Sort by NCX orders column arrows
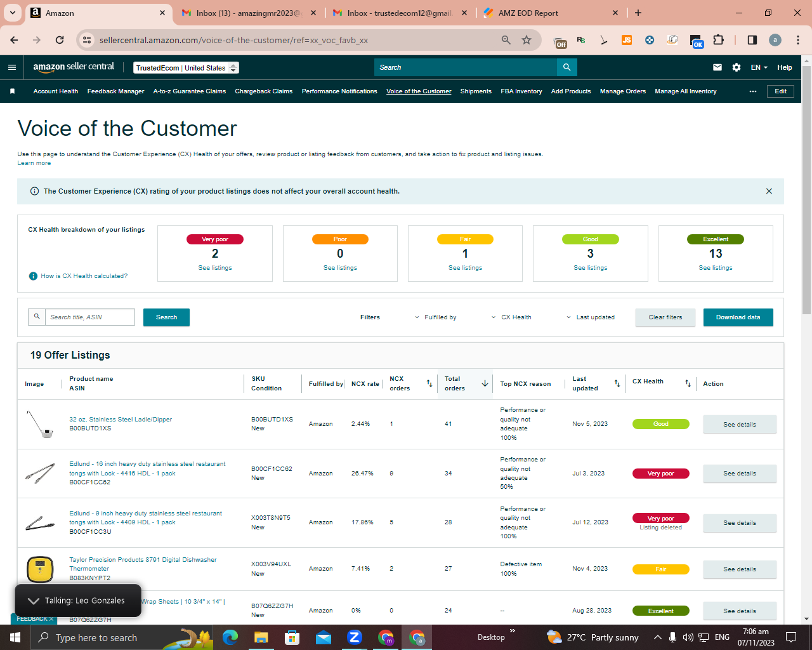Screen dimensions: 812x650 [429, 383]
